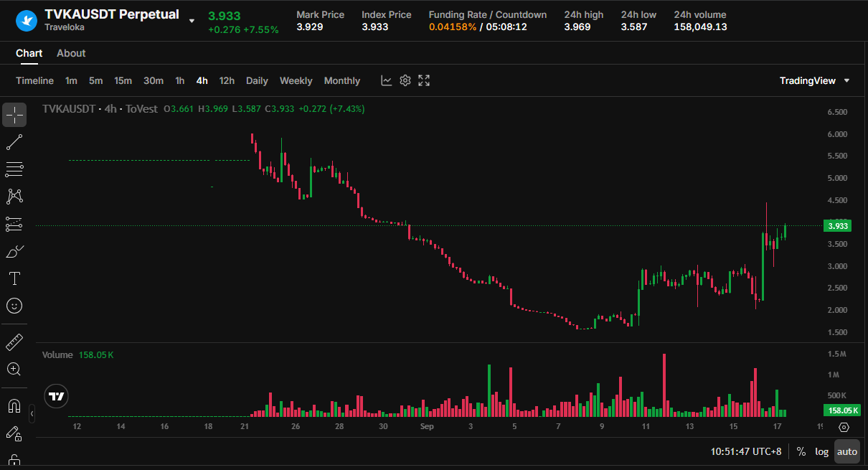The image size is (868, 470).
Task: Click the fullscreen chart icon
Action: [x=424, y=80]
